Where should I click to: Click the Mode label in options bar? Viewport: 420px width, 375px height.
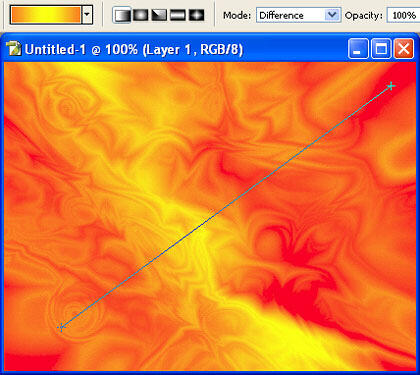click(x=237, y=15)
